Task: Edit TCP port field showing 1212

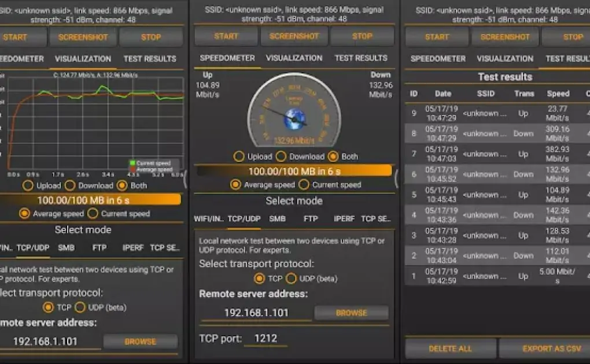Action: point(265,339)
